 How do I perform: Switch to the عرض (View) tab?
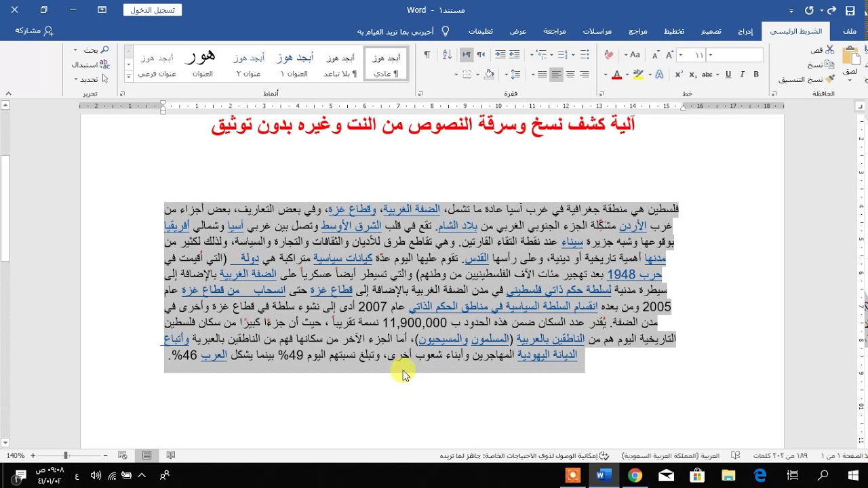(519, 31)
